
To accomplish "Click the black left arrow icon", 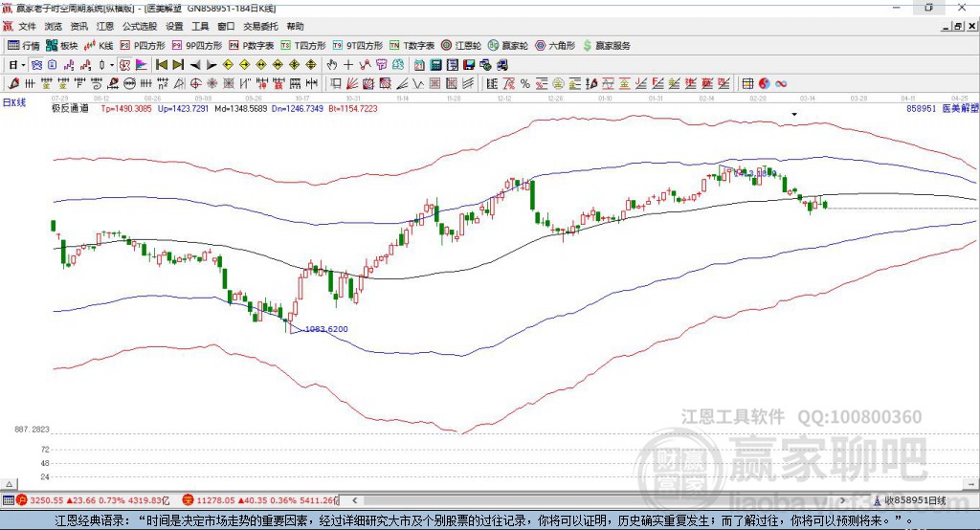I will (x=195, y=65).
